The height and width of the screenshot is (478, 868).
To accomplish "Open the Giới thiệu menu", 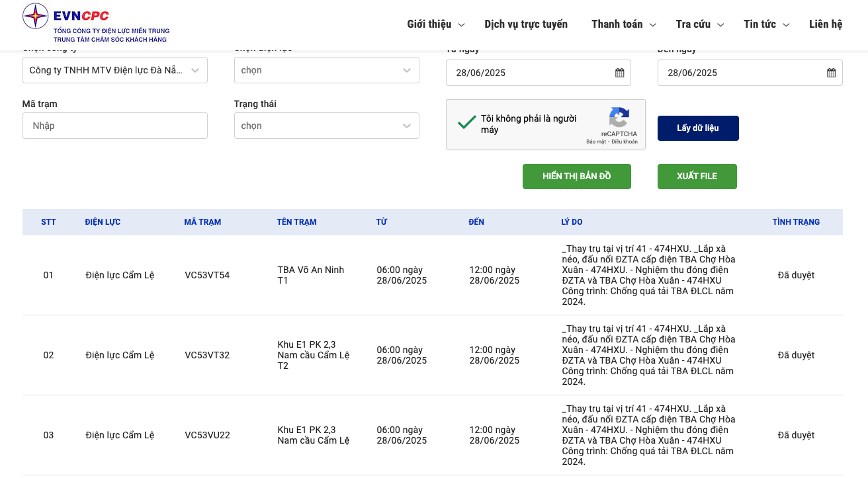I will pyautogui.click(x=435, y=24).
